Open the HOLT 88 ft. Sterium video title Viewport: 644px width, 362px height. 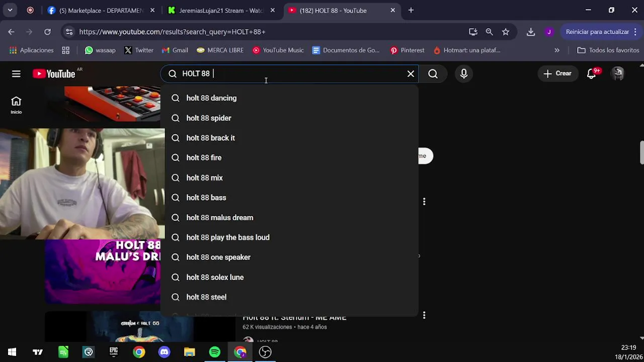(294, 318)
